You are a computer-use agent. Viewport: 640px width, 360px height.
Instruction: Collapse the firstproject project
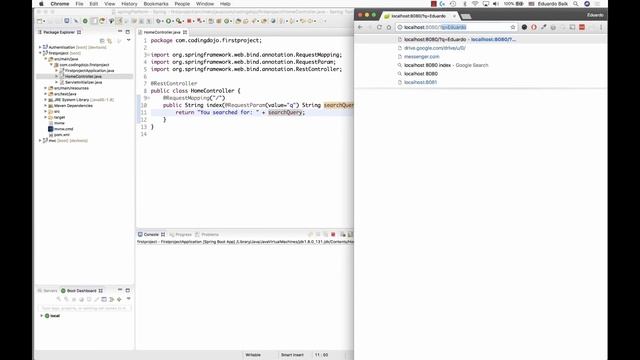pos(40,53)
